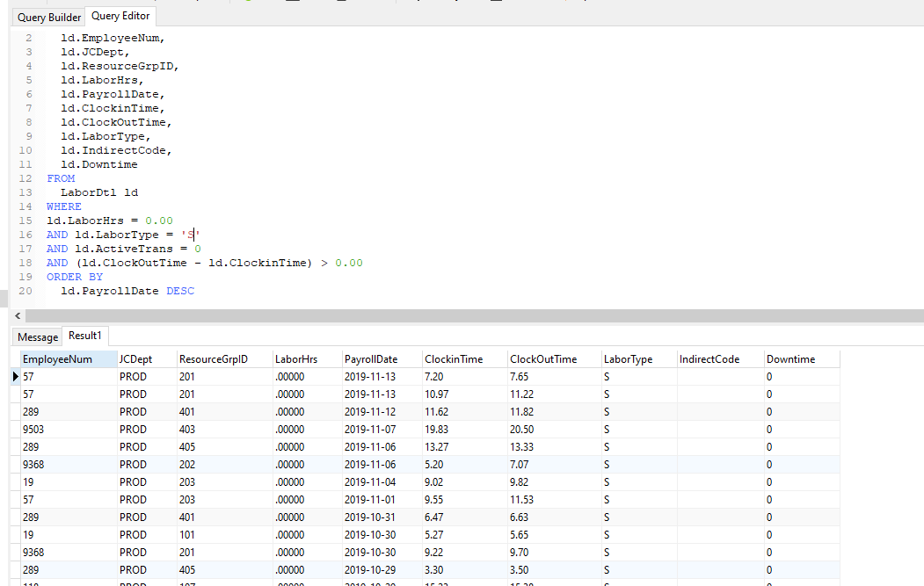The height and width of the screenshot is (586, 924).
Task: Place cursor in 'S' string literal
Action: (x=191, y=235)
